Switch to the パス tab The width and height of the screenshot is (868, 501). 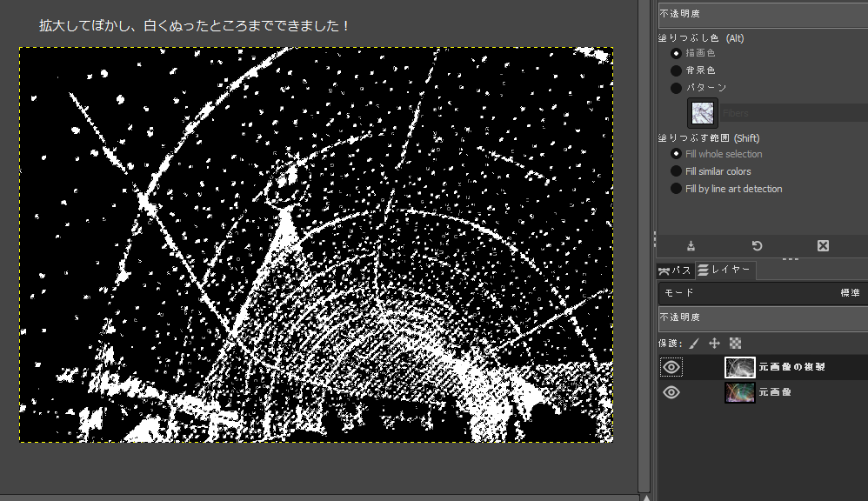click(674, 271)
